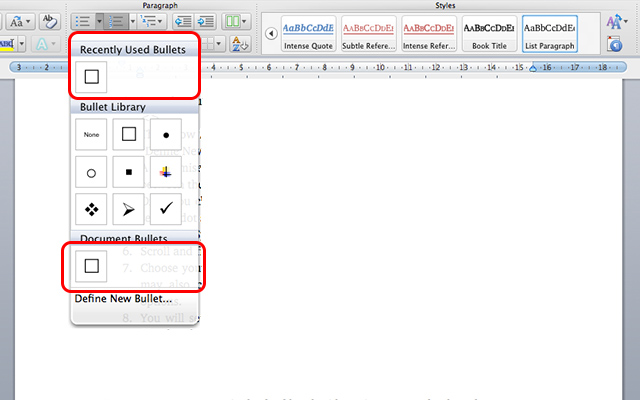Choose None in the Bullet Library
Viewport: 640px width, 400px height.
(91, 134)
